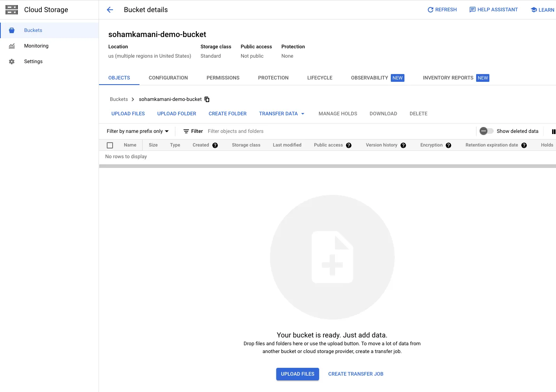This screenshot has width=556, height=392.
Task: Open the Lifecycle tab
Action: click(x=319, y=78)
